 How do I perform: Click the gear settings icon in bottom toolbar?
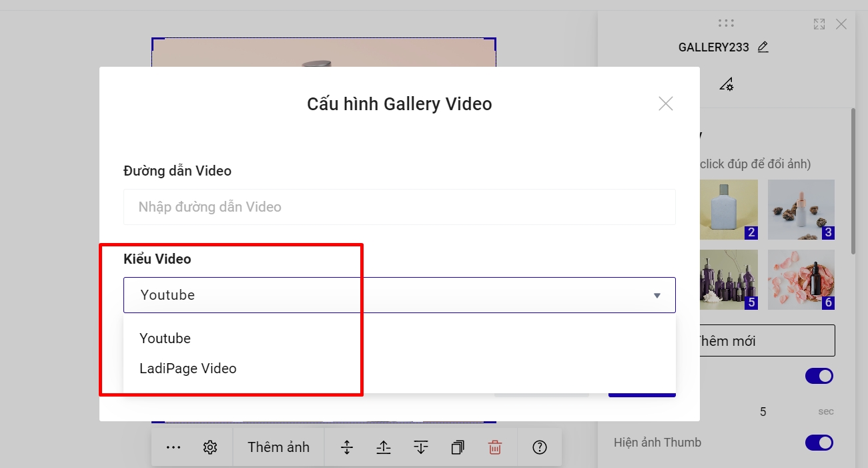[x=210, y=447]
